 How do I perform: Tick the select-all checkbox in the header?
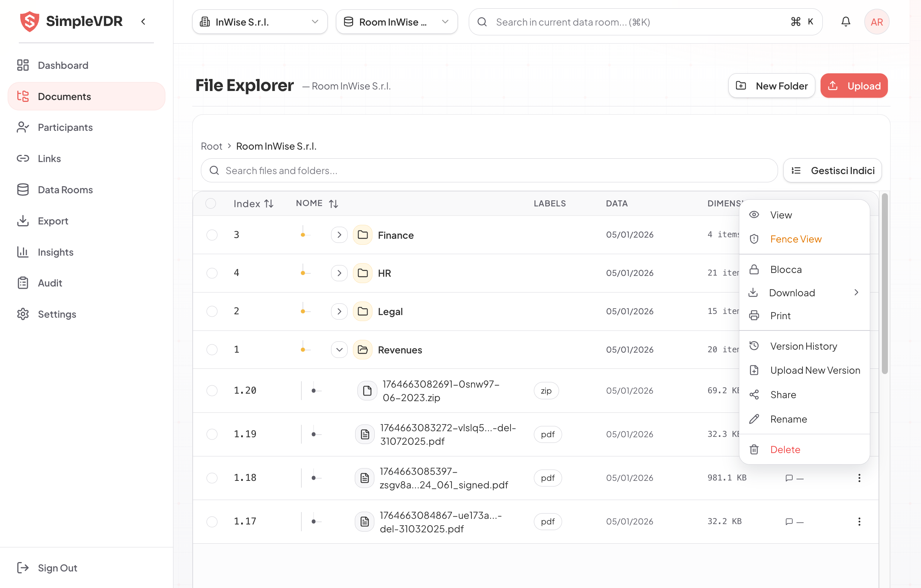click(x=211, y=203)
